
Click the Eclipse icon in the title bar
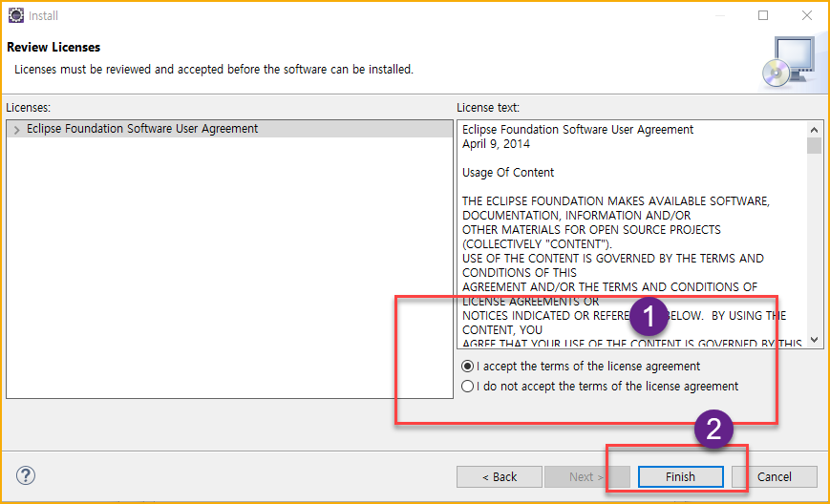(16, 15)
